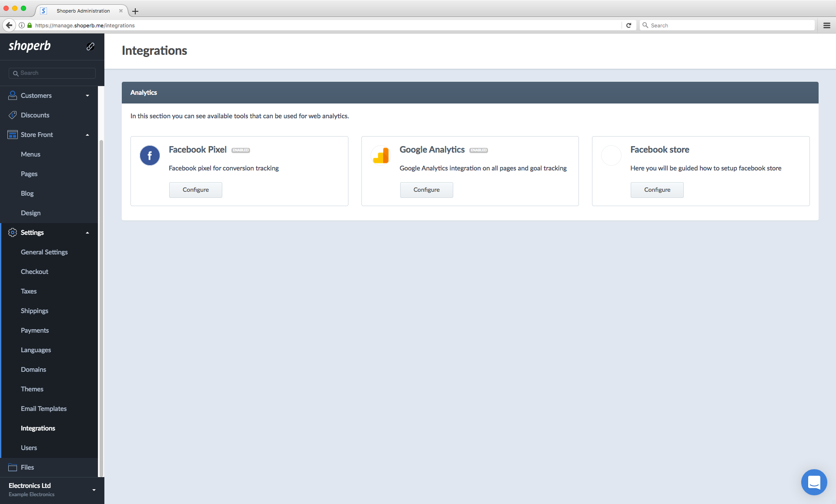Click the Facebook Pixel title
Image resolution: width=836 pixels, height=504 pixels.
(x=197, y=149)
